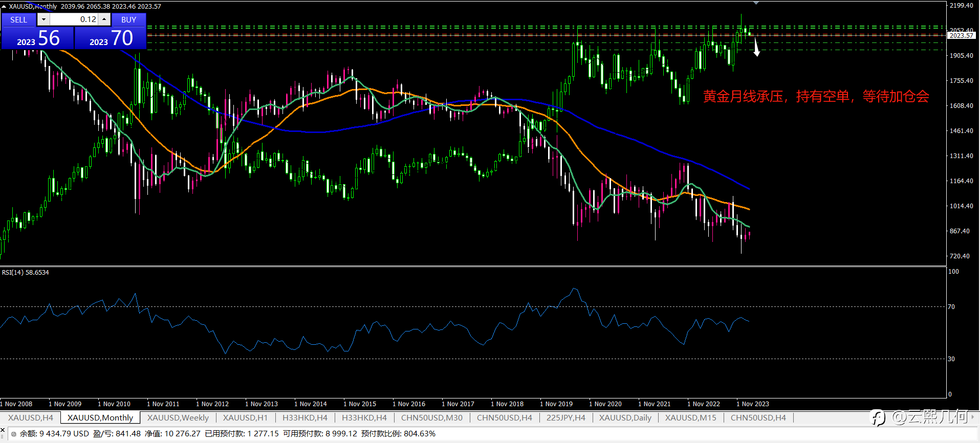Close the terminal panel with X

(3, 430)
